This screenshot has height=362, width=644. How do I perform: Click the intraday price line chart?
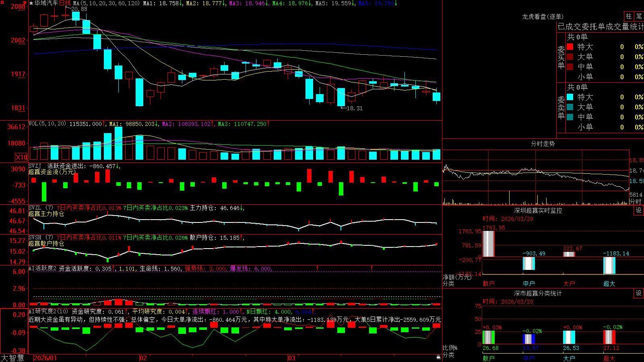(536, 177)
